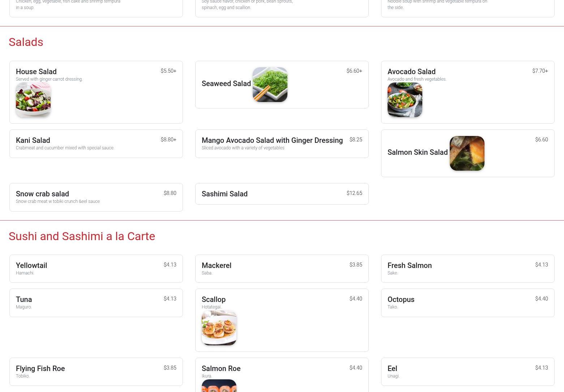Screen dimensions: 564x392
Task: Click the Seaweed Salad image
Action: coord(270,85)
